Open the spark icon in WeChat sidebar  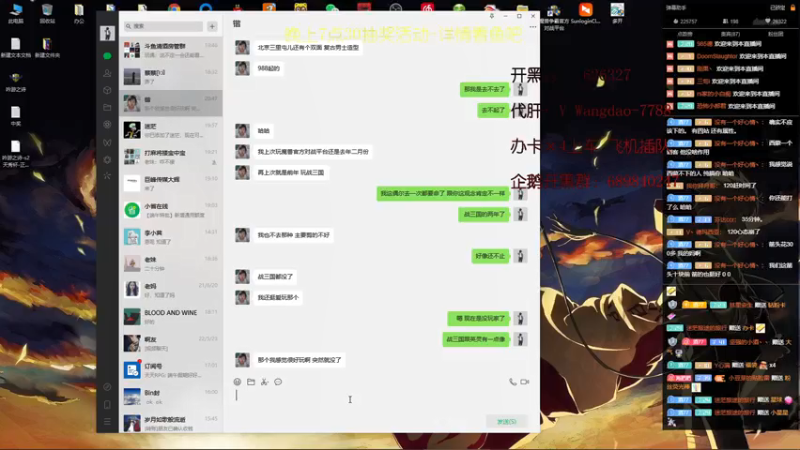point(107,176)
